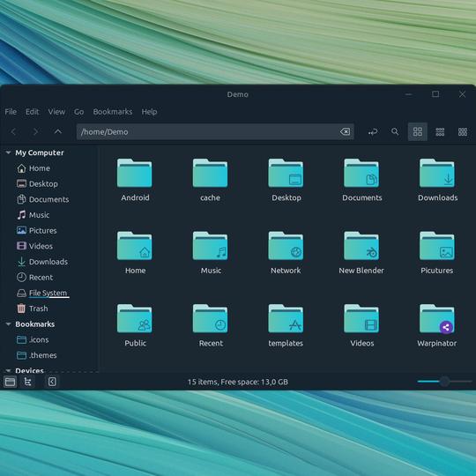
Task: Go to Music in the sidebar
Action: tap(33, 215)
